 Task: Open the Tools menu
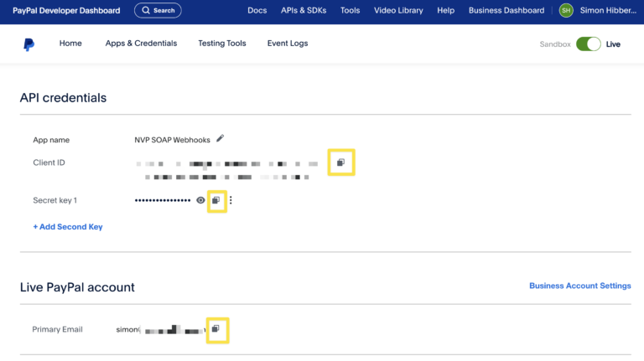pyautogui.click(x=350, y=11)
